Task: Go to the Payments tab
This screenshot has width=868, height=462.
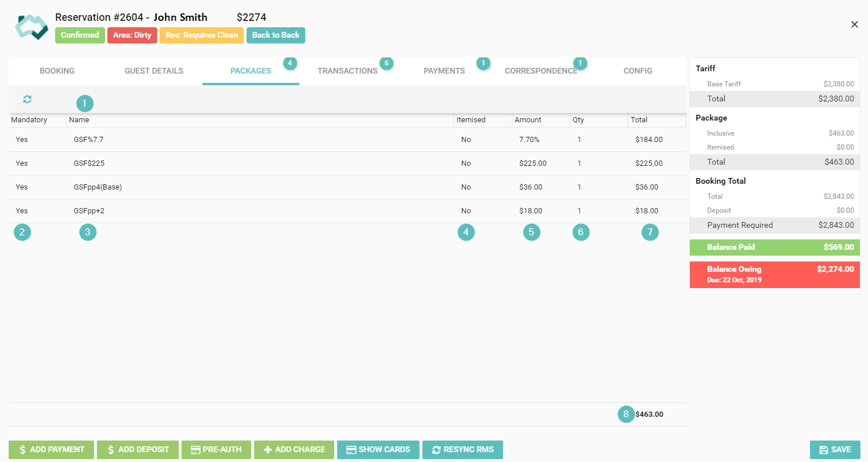Action: (444, 71)
